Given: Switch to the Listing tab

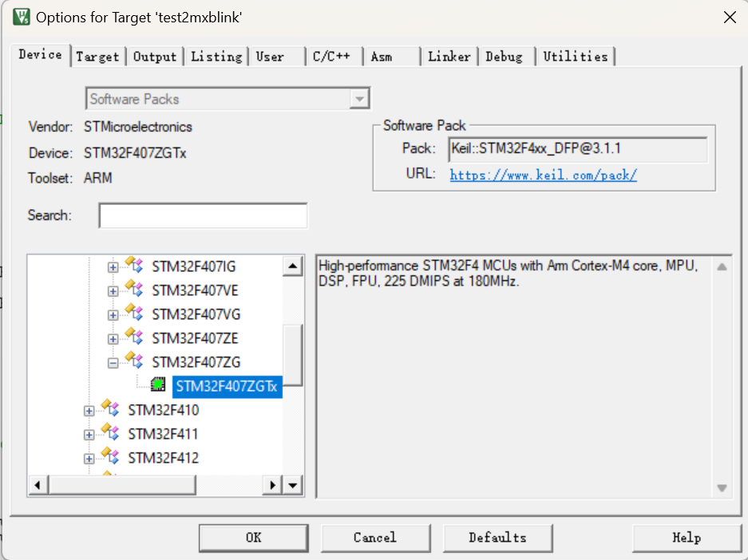Looking at the screenshot, I should click(216, 57).
